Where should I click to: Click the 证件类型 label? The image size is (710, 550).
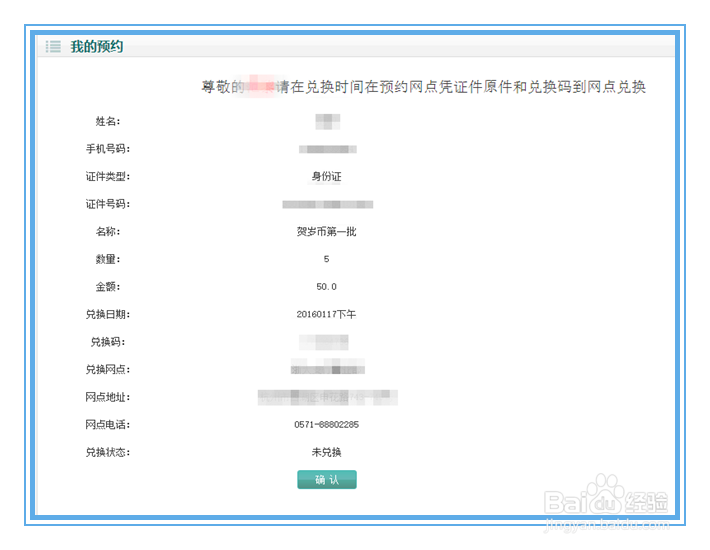point(108,177)
